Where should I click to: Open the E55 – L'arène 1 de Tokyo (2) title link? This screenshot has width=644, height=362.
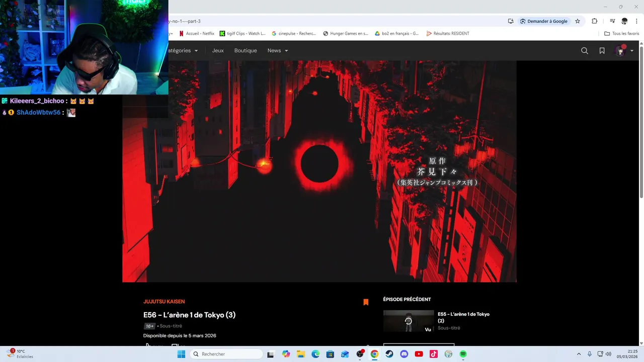(463, 317)
